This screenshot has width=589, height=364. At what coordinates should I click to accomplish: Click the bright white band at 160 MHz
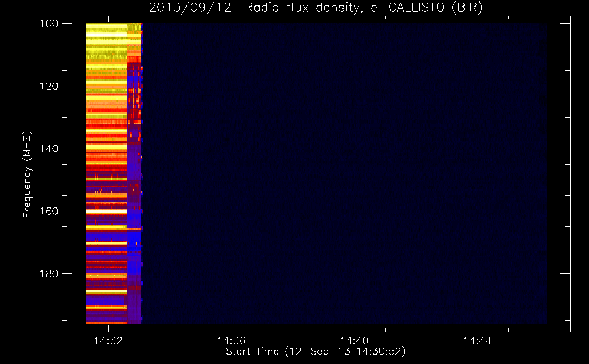(x=106, y=211)
